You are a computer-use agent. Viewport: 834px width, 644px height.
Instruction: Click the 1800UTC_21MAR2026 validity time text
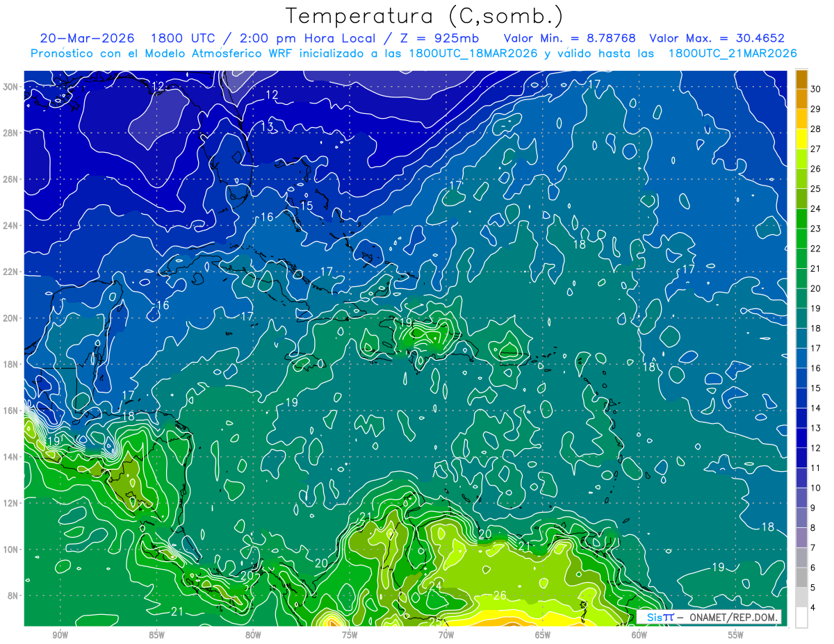[733, 53]
